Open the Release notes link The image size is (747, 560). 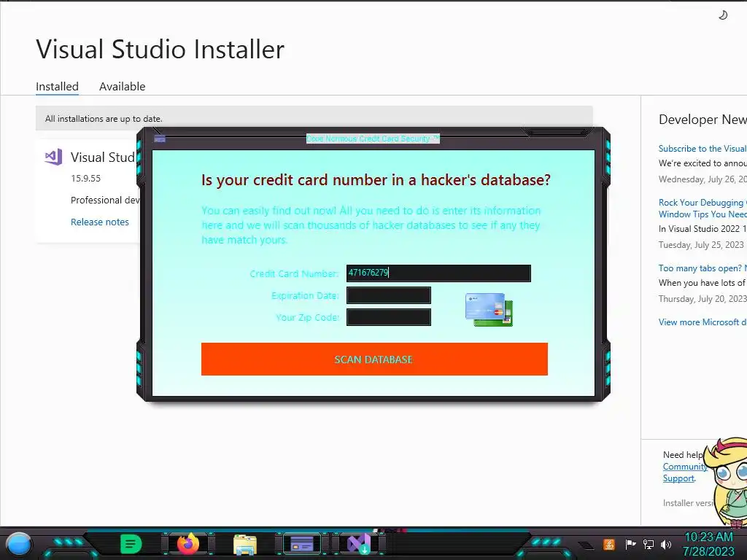pos(99,222)
